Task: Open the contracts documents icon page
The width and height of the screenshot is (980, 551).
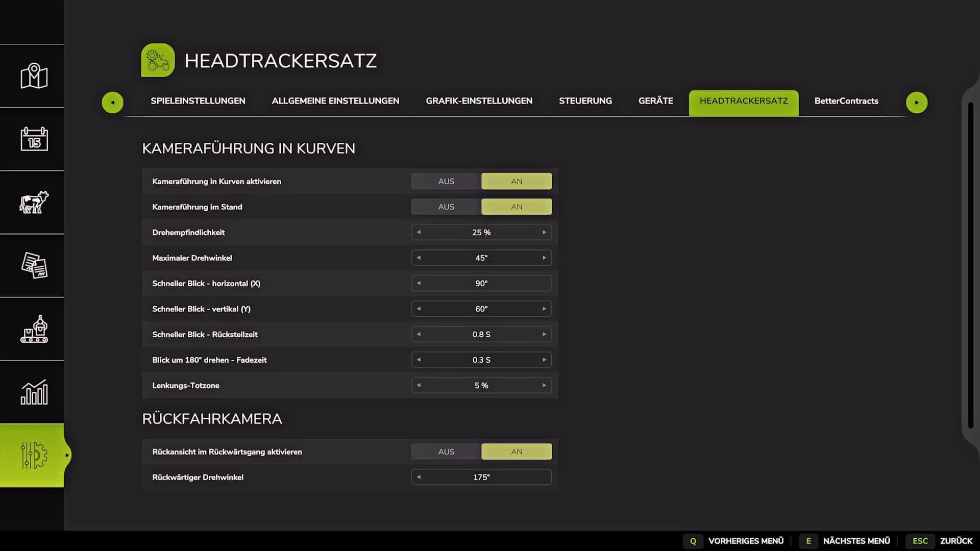Action: [34, 265]
